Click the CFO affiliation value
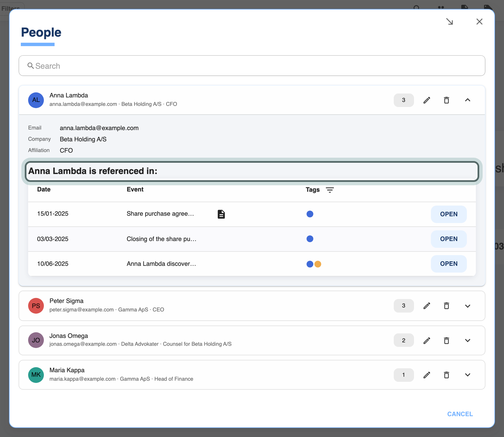The image size is (504, 437). coord(66,150)
